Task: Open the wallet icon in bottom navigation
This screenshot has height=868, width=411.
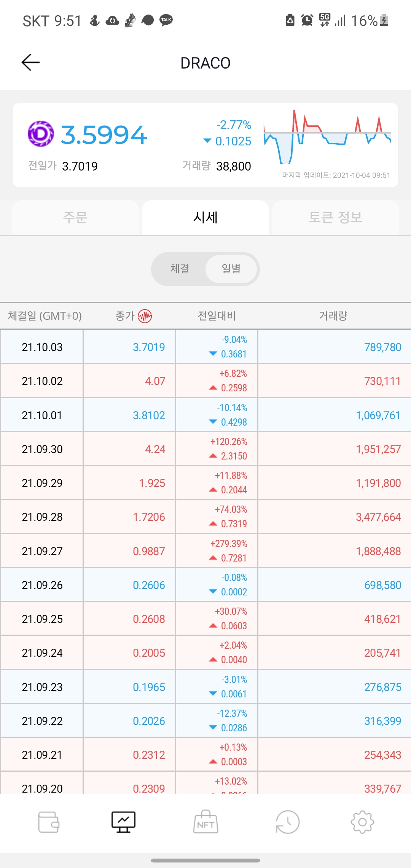Action: coord(49,822)
